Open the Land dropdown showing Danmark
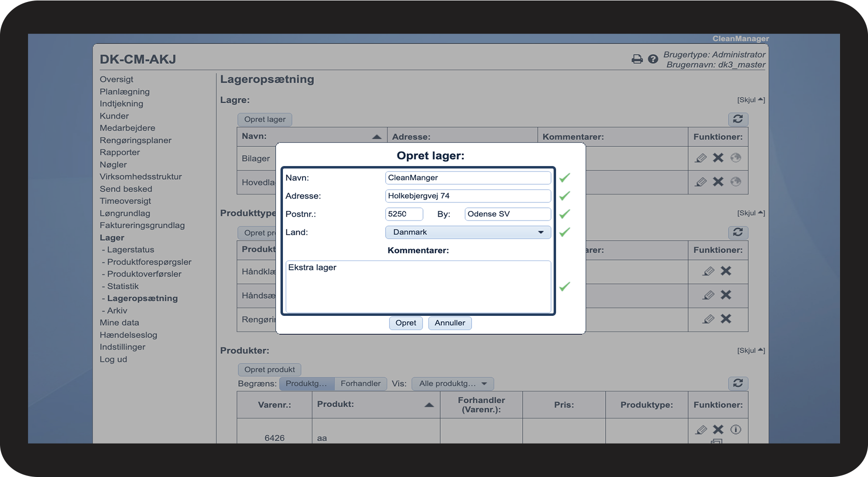Image resolution: width=868 pixels, height=477 pixels. pyautogui.click(x=468, y=232)
